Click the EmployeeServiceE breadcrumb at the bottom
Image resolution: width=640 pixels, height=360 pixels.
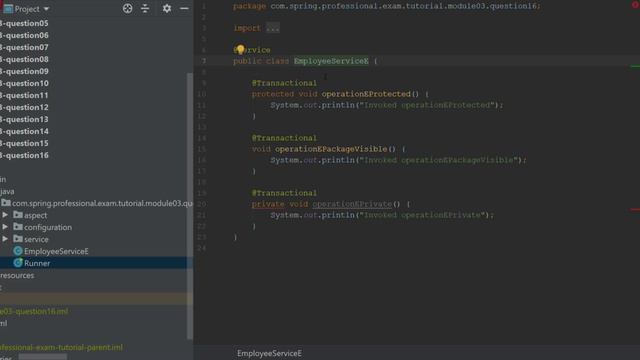(269, 353)
